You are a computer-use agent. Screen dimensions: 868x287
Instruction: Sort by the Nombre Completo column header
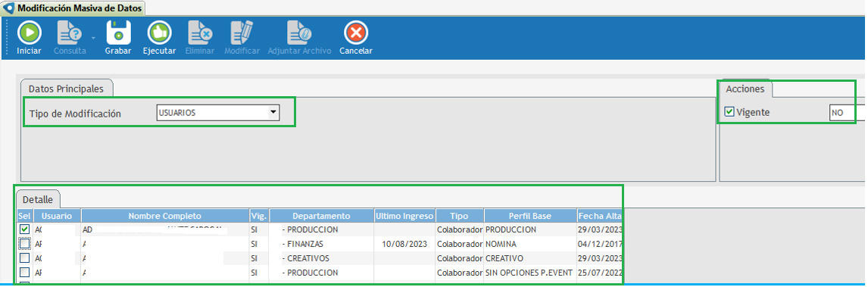[165, 216]
